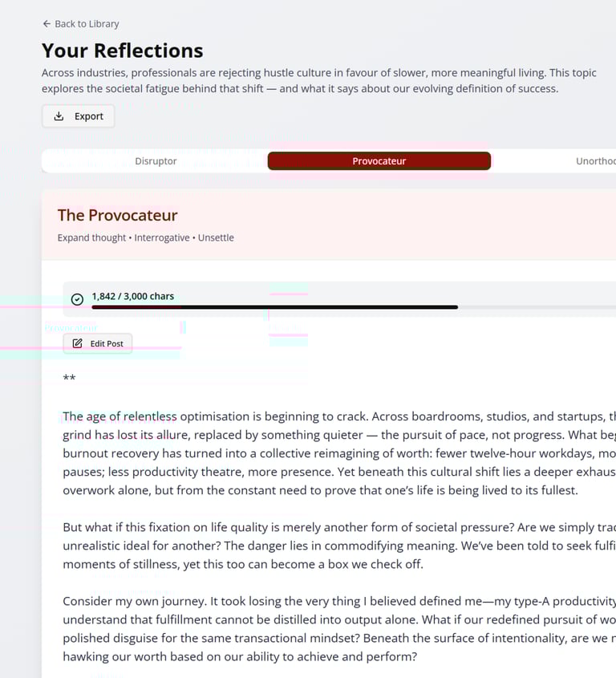This screenshot has height=678, width=616.
Task: Click the 1,842 / 3,000 chars label
Action: pos(132,296)
